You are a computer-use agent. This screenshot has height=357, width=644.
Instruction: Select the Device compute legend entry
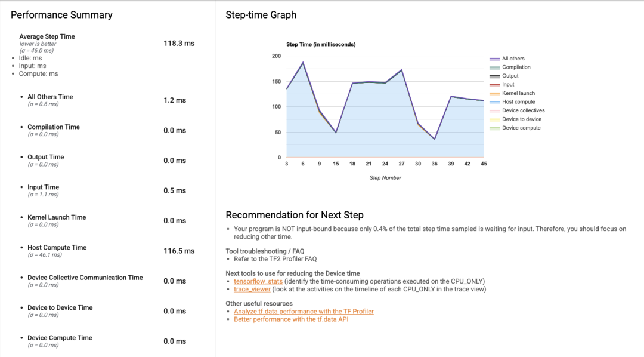point(521,128)
